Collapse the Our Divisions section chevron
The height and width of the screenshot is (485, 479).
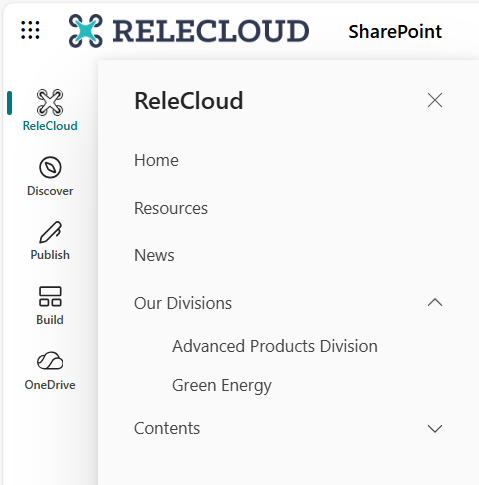pyautogui.click(x=435, y=303)
